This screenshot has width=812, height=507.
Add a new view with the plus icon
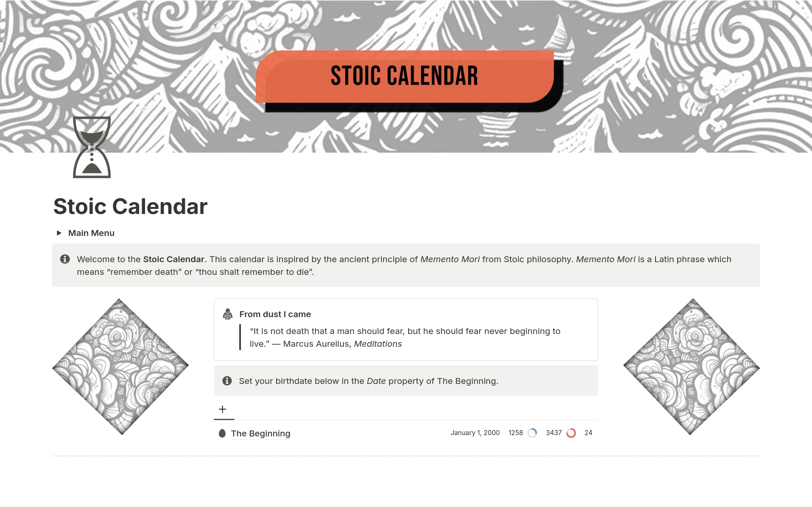click(222, 409)
